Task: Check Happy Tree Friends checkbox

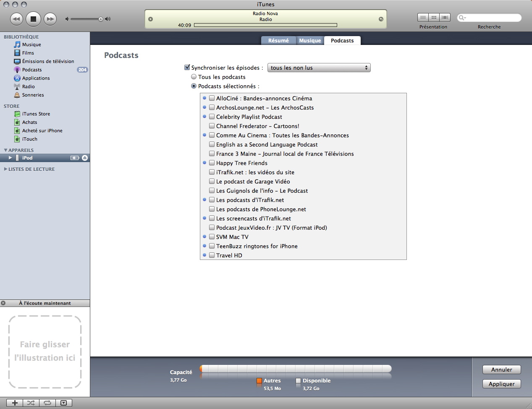Action: [212, 163]
